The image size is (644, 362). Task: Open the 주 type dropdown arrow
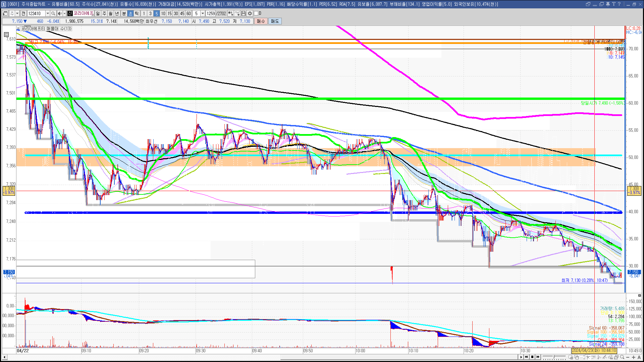coord(17,13)
